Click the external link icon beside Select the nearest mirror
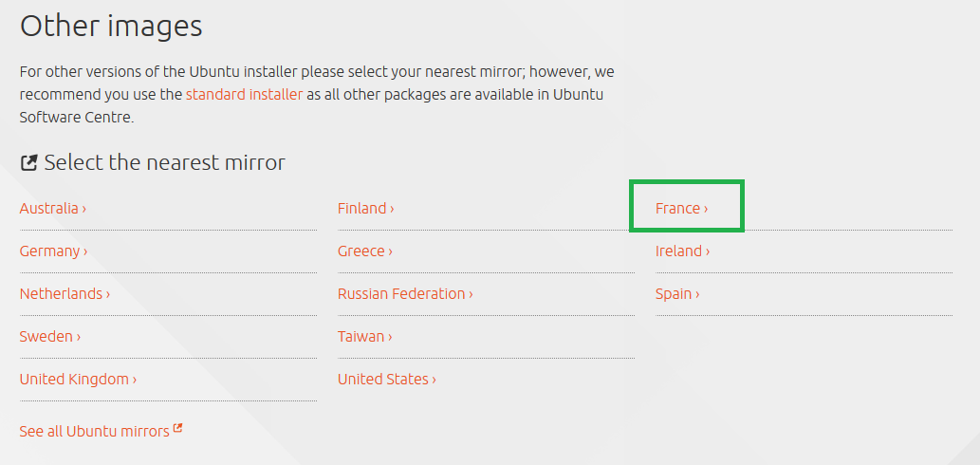Screen dimensions: 980x465 click(x=28, y=163)
